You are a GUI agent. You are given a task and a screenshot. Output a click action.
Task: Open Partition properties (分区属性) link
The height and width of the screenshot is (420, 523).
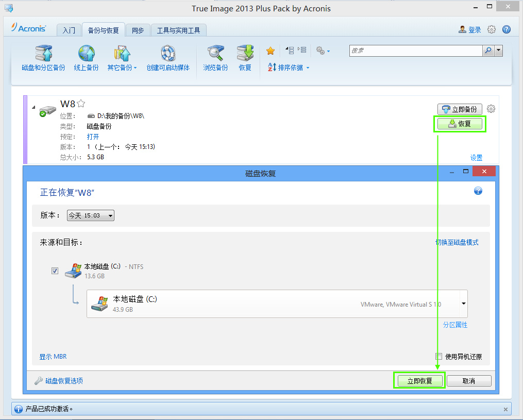[x=455, y=325]
